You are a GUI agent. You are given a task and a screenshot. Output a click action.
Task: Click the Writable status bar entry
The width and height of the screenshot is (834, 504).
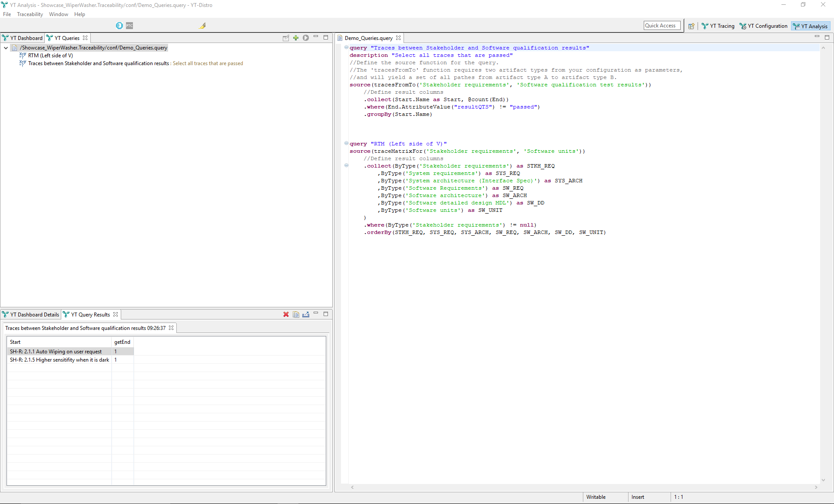[x=596, y=497]
